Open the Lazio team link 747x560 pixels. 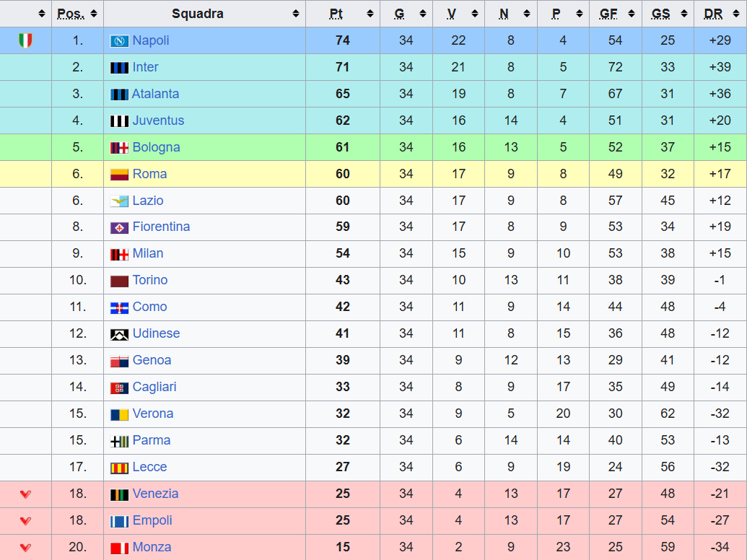[x=148, y=201]
